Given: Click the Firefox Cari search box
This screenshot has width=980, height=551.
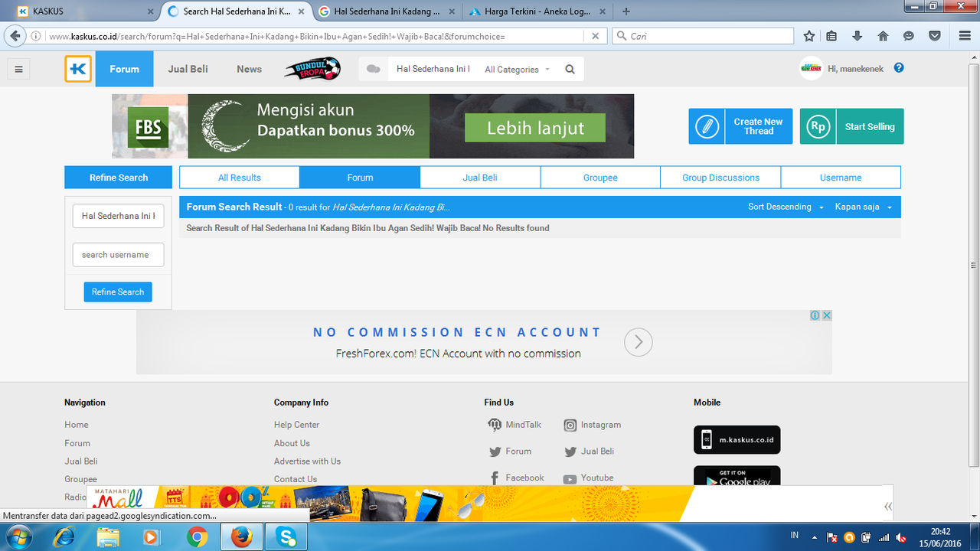Looking at the screenshot, I should click(x=703, y=36).
